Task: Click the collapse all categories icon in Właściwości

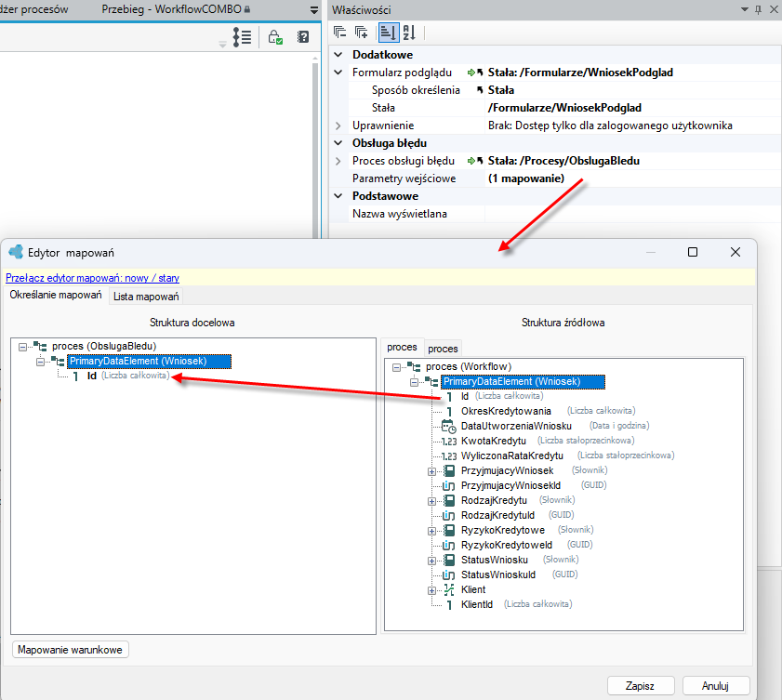Action: 339,33
